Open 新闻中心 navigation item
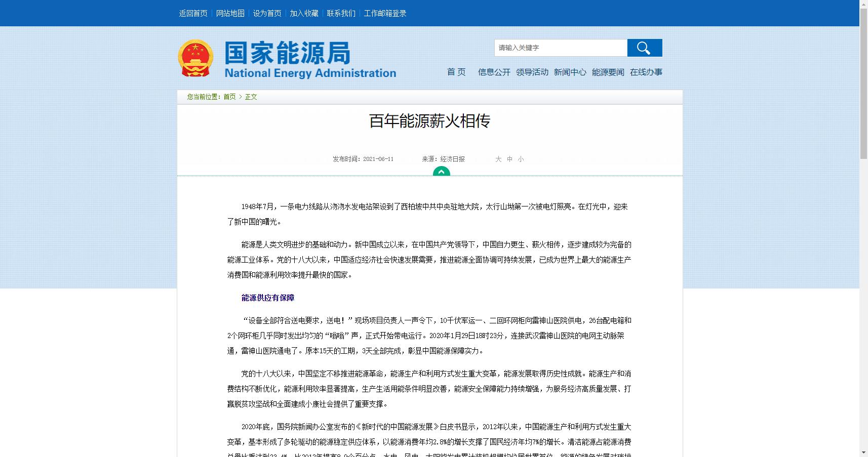This screenshot has width=868, height=457. [x=570, y=72]
